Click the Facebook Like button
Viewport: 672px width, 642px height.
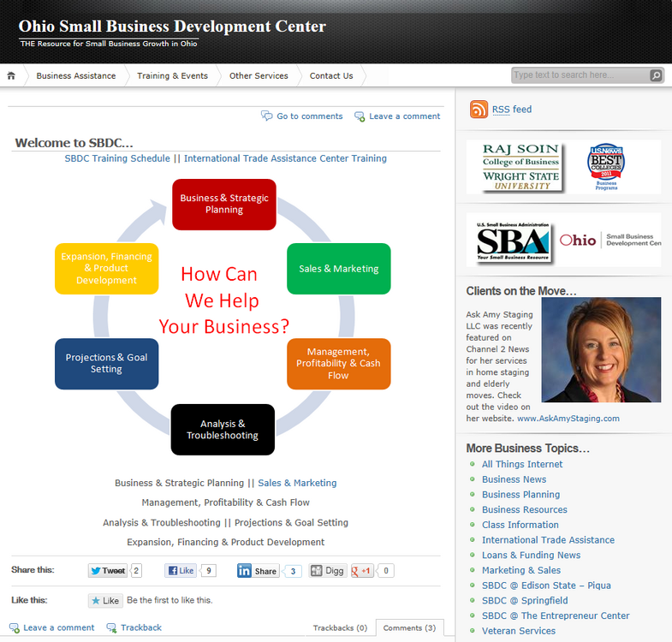point(181,570)
